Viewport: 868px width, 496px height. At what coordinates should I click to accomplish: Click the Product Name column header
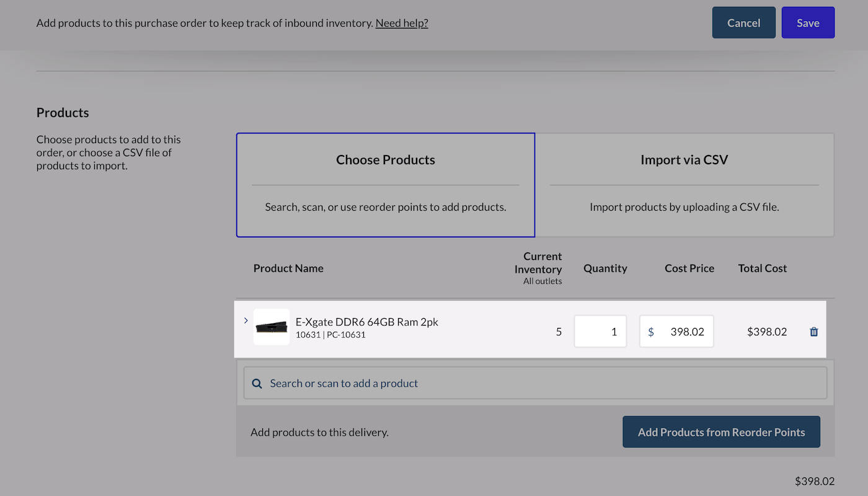pyautogui.click(x=288, y=268)
